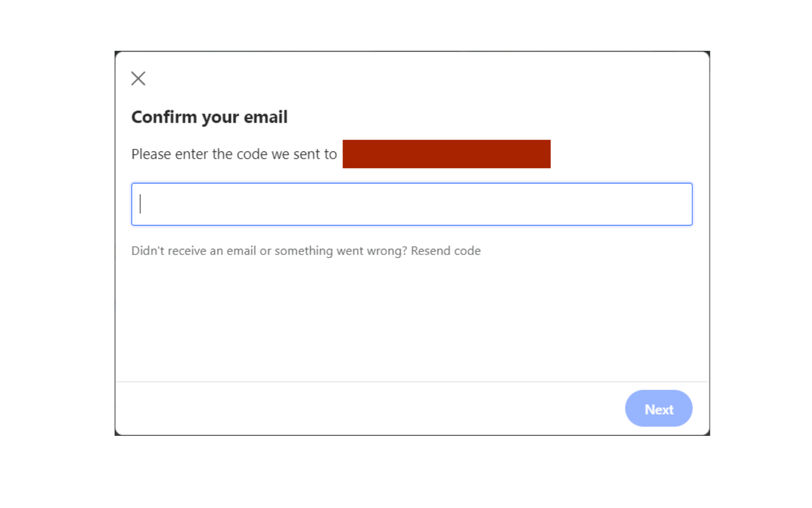Click the word "email" in the heading
This screenshot has height=508, width=812.
click(265, 117)
